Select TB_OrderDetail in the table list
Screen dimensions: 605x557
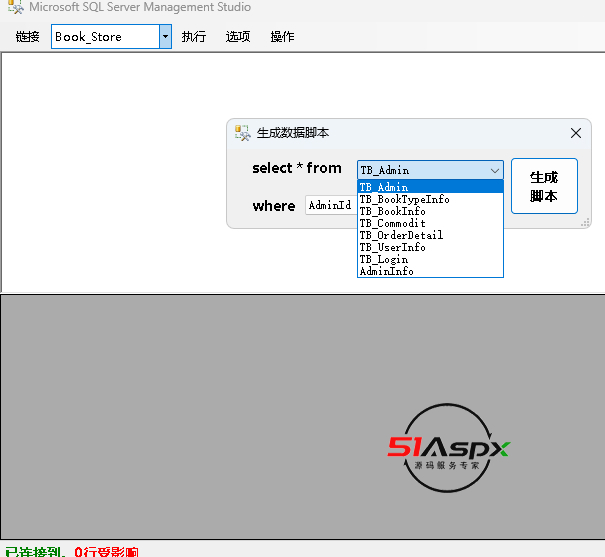click(x=430, y=235)
